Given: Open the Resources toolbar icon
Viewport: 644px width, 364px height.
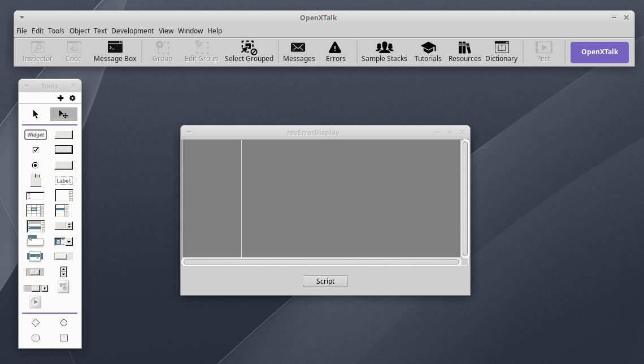Looking at the screenshot, I should coord(464,52).
